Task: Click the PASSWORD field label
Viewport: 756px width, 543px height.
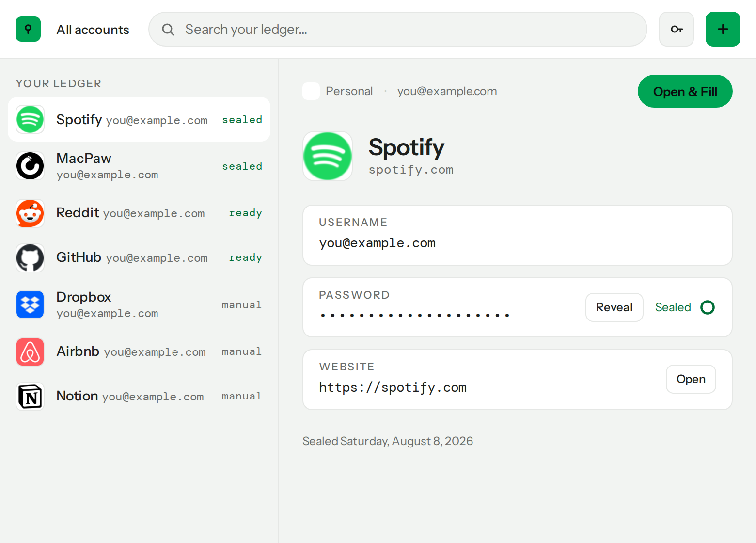Action: 354,295
